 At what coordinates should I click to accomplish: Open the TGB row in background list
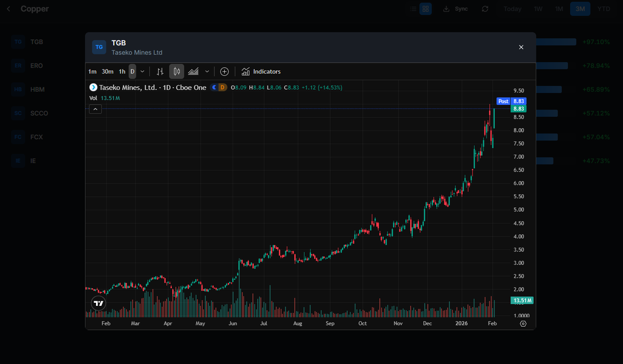(x=311, y=42)
